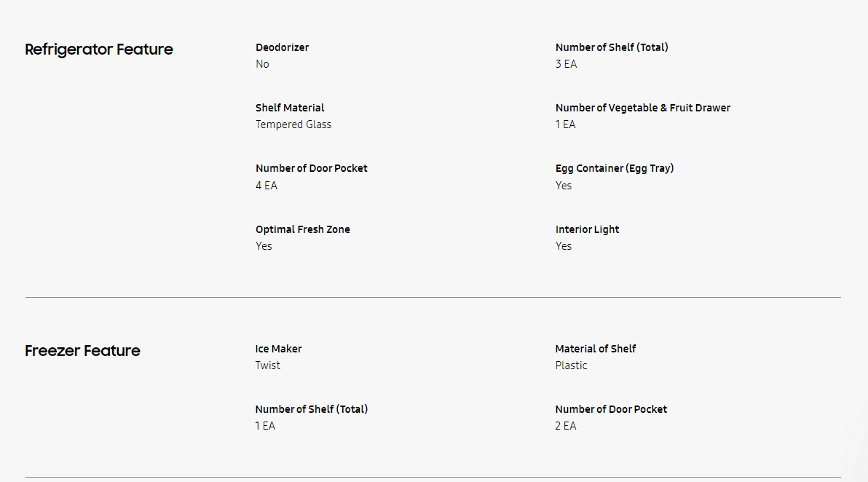Click Yes under Interior Light

[x=564, y=246]
